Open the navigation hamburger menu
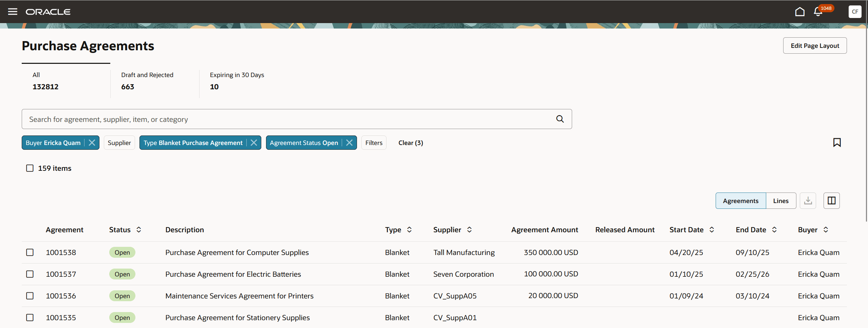 [x=13, y=11]
